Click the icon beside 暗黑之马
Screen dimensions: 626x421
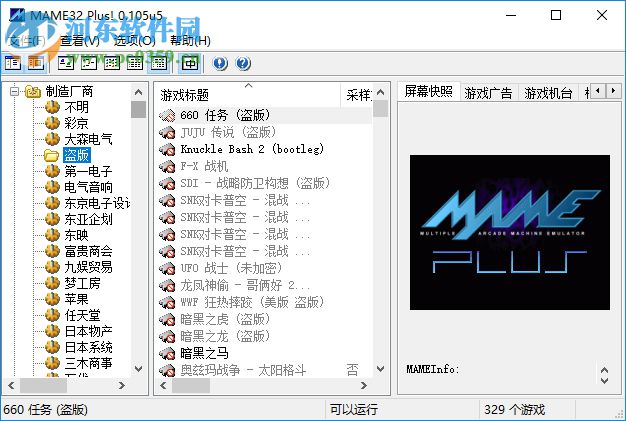pos(167,354)
